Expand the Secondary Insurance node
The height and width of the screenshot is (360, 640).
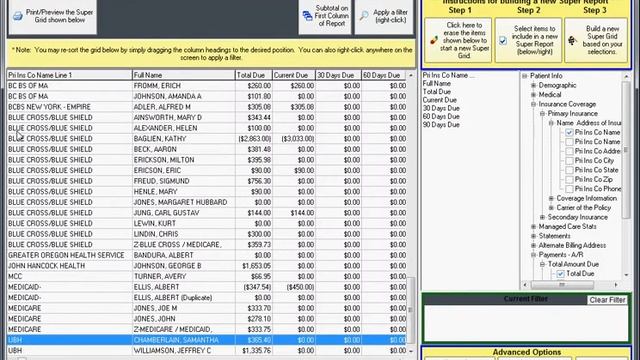(x=542, y=217)
